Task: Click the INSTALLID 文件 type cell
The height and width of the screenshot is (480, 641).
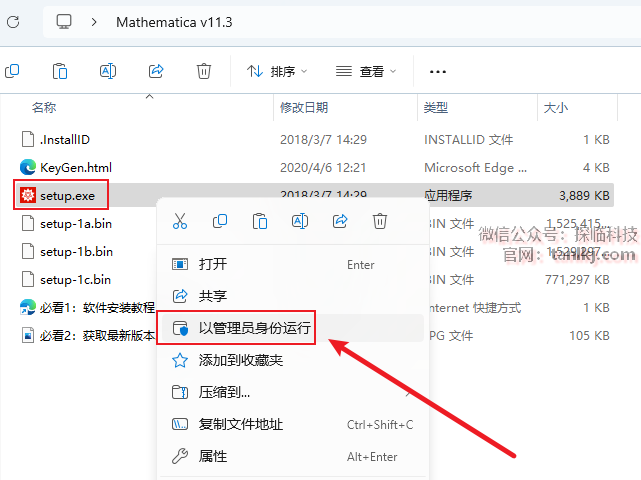Action: point(468,140)
